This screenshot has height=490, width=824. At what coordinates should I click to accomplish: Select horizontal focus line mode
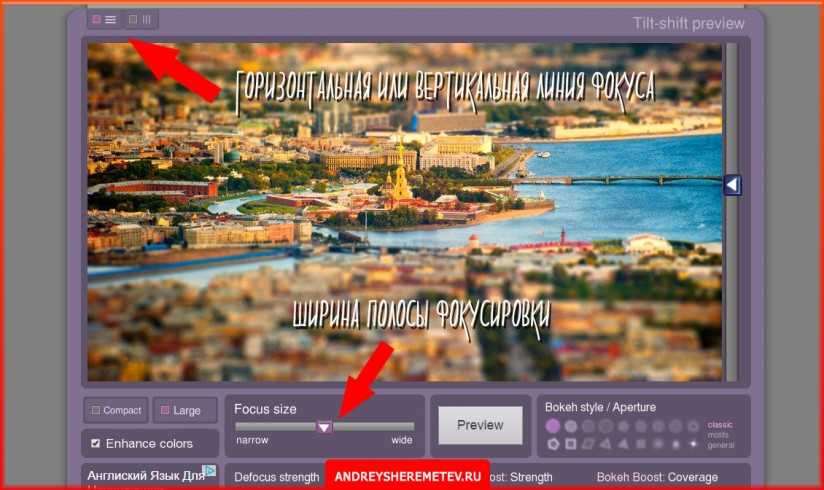(x=104, y=19)
